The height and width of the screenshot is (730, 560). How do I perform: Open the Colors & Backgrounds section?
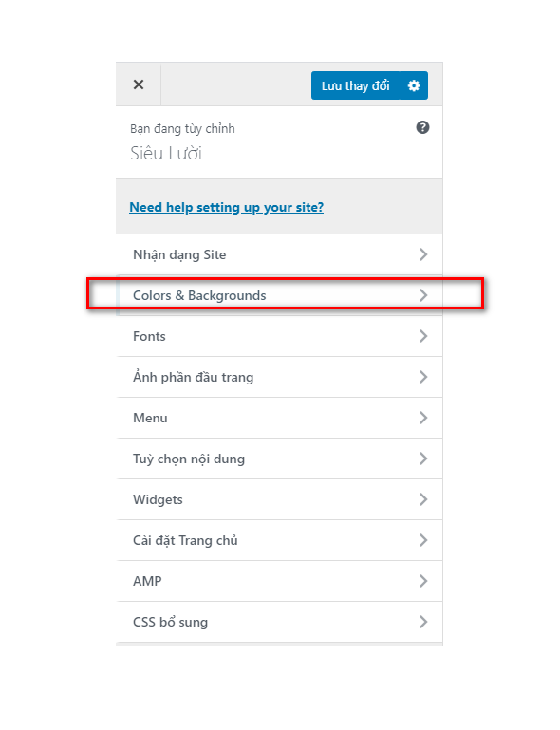point(279,295)
